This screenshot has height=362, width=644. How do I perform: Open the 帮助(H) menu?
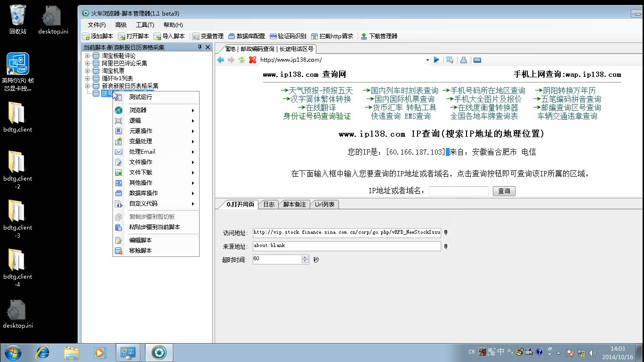[173, 25]
